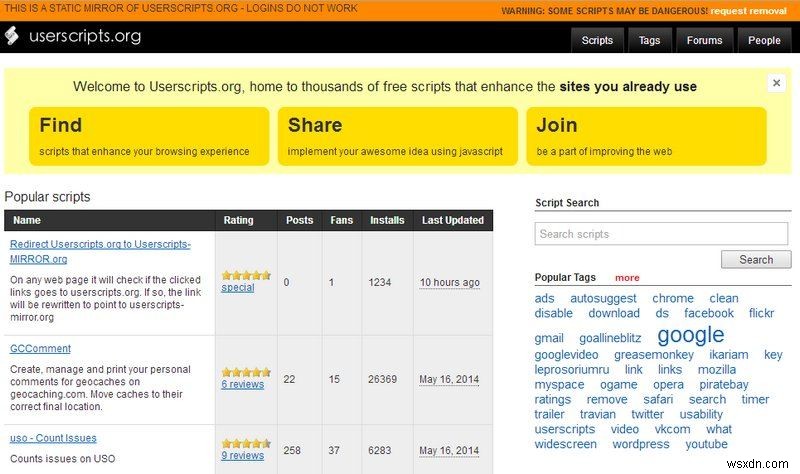Click the request removal link

click(750, 11)
